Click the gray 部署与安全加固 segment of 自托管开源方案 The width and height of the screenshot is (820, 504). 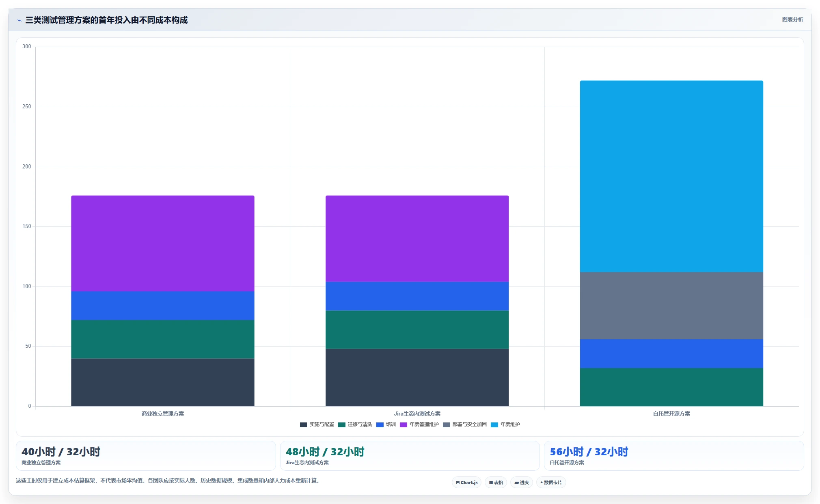coord(671,306)
